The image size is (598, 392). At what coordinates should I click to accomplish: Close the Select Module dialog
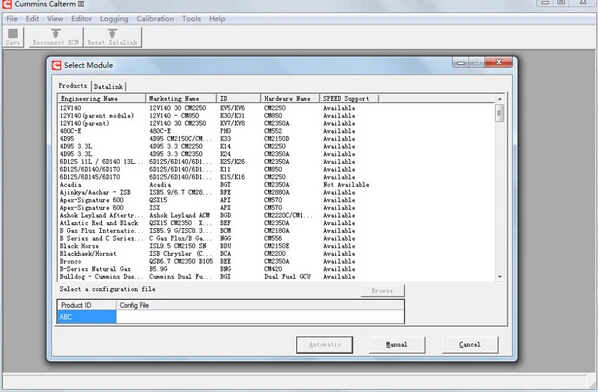tap(498, 62)
